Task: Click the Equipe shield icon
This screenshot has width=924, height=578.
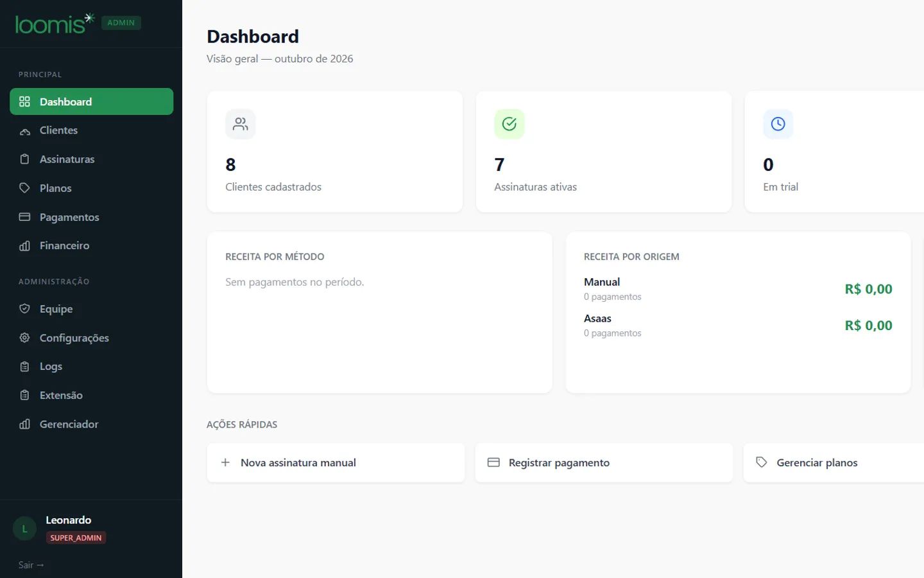Action: [x=24, y=309]
